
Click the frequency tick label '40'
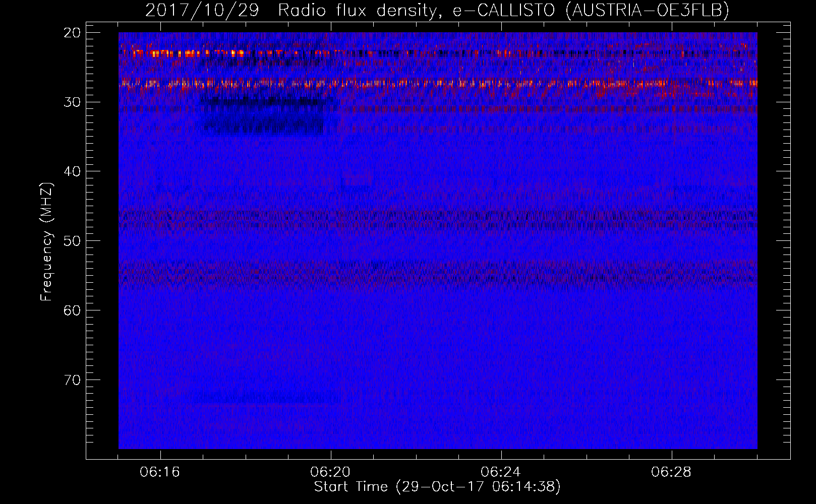click(72, 171)
